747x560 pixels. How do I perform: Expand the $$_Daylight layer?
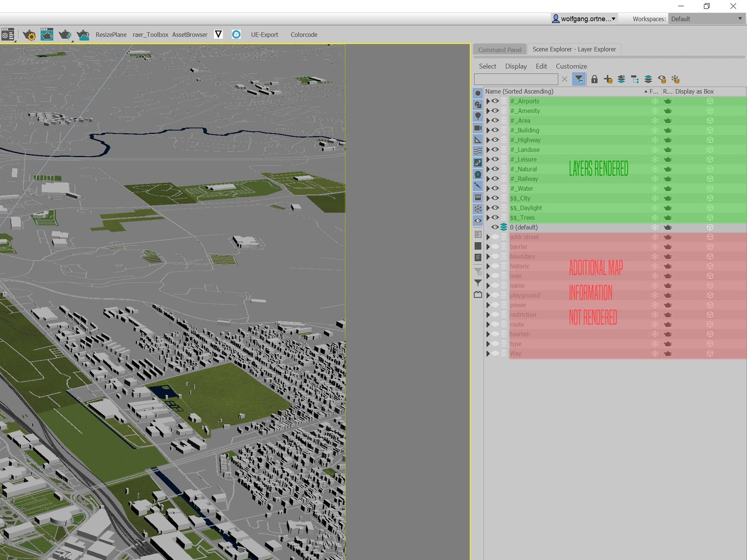488,208
